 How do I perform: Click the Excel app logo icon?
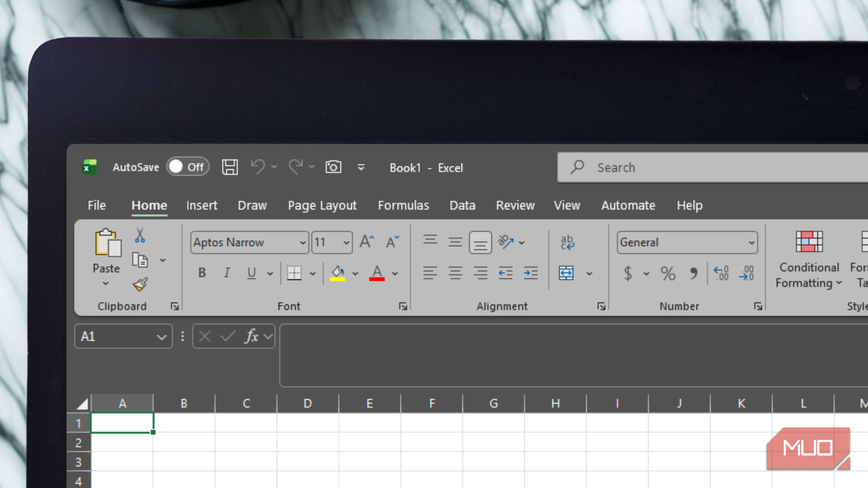[90, 167]
